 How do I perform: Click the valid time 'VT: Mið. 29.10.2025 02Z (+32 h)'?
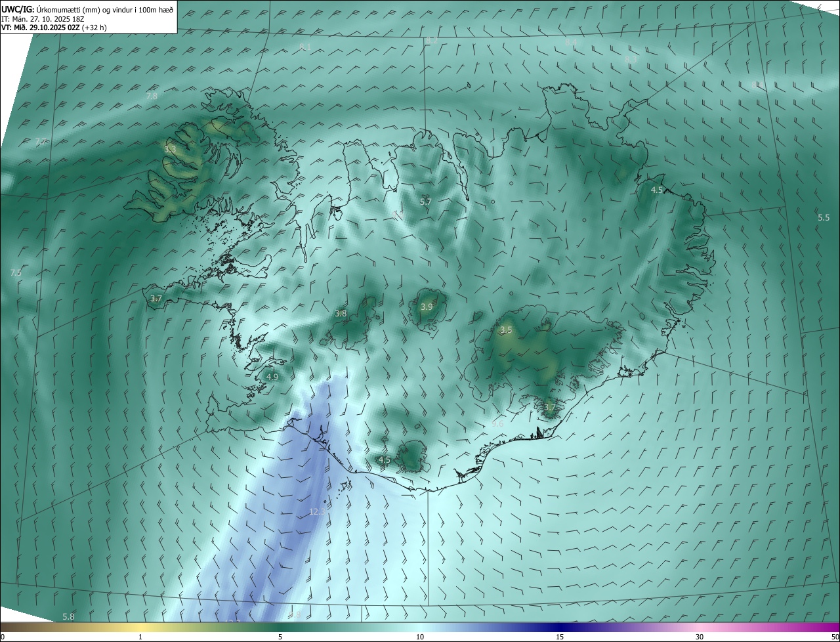tap(54, 28)
